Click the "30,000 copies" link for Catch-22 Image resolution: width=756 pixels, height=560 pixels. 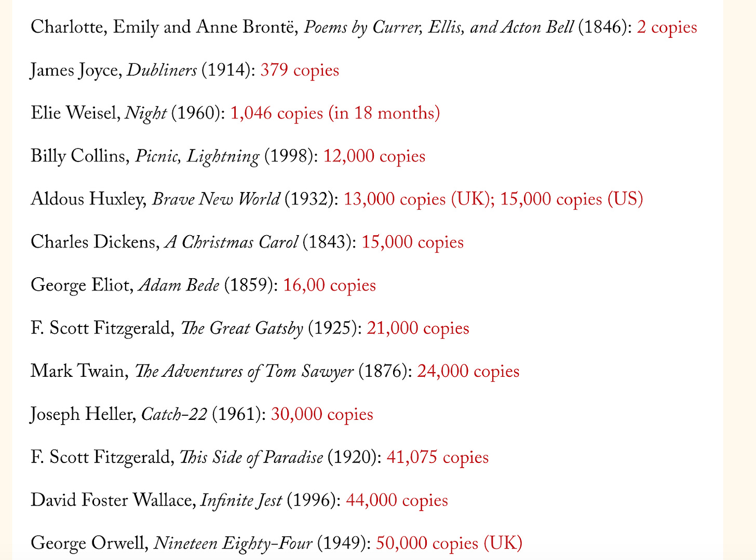pyautogui.click(x=322, y=415)
